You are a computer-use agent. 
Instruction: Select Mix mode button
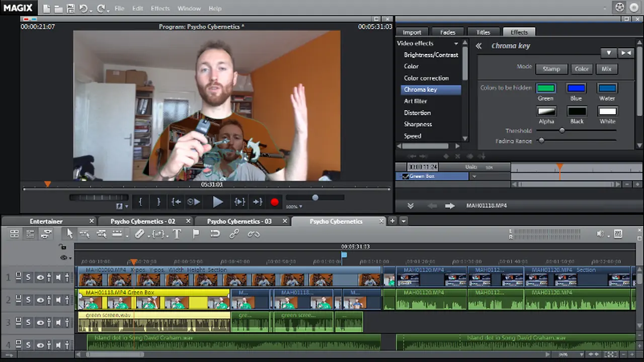(x=607, y=69)
